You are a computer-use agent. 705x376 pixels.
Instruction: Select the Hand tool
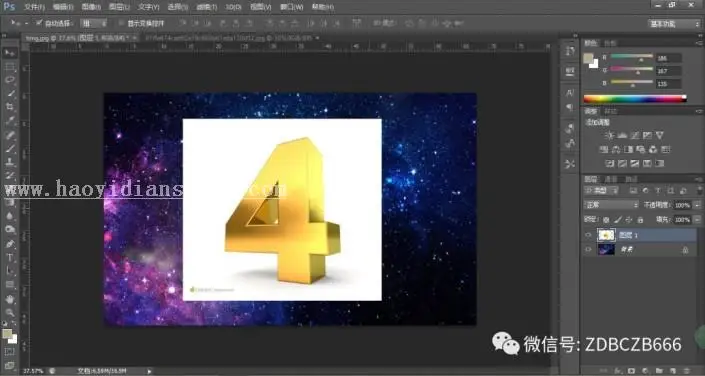click(x=9, y=299)
